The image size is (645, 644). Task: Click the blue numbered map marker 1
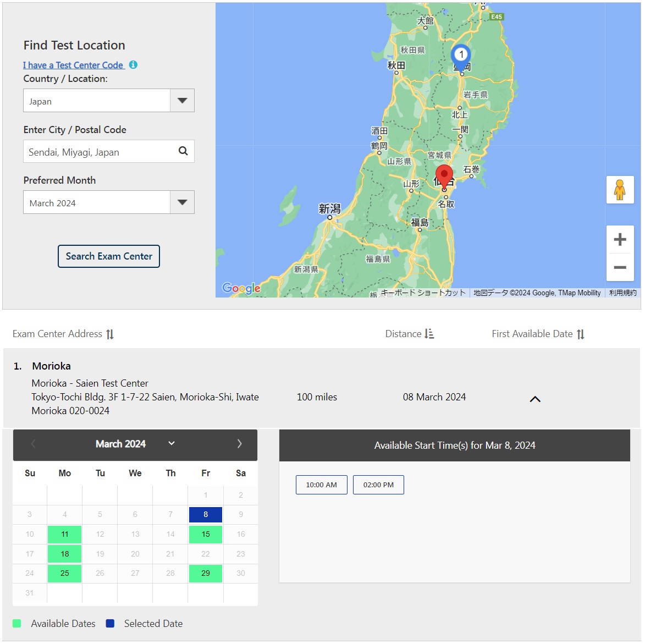tap(461, 54)
